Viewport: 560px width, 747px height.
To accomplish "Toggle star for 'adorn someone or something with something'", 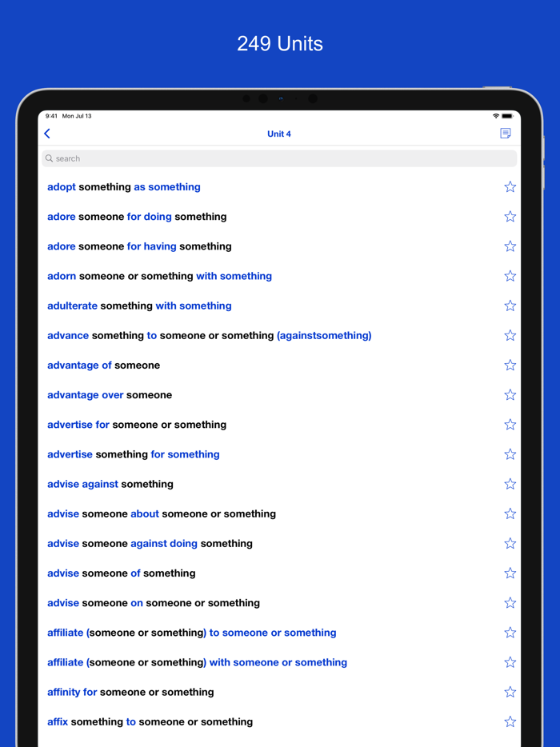I will pyautogui.click(x=510, y=276).
